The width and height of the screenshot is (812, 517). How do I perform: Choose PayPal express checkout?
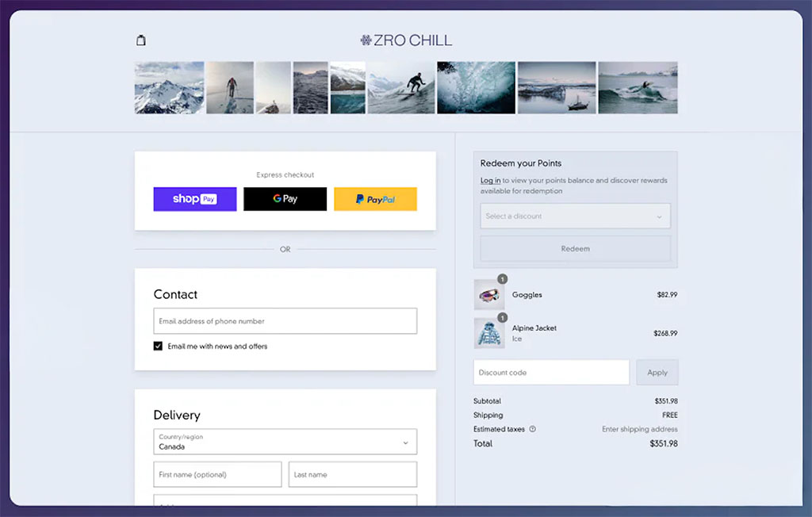(x=375, y=199)
